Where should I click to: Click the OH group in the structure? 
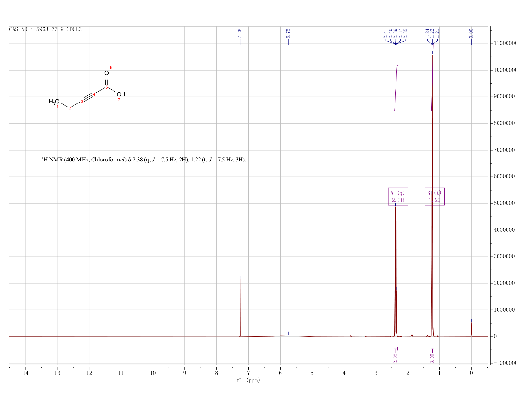pos(121,94)
